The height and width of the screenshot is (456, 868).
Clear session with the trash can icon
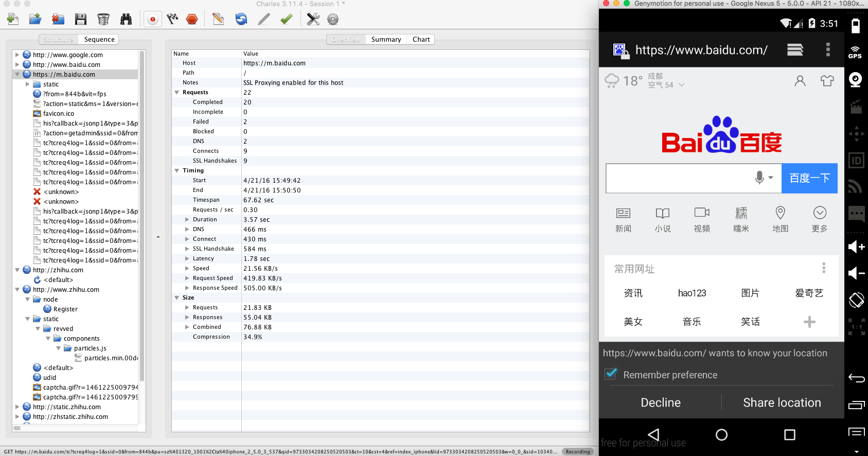(103, 20)
